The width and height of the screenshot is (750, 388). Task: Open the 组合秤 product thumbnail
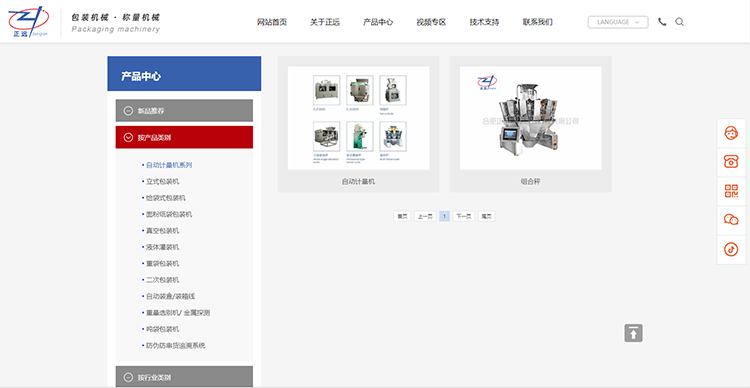pyautogui.click(x=530, y=118)
